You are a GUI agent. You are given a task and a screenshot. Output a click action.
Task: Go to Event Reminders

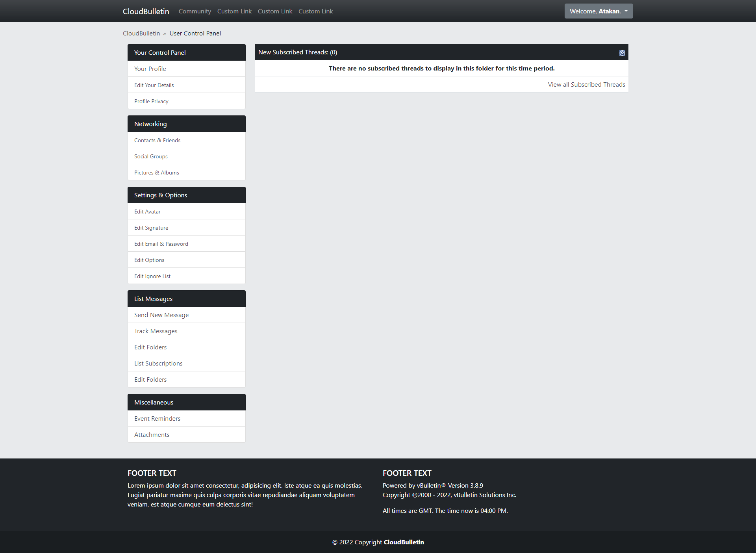pos(157,419)
